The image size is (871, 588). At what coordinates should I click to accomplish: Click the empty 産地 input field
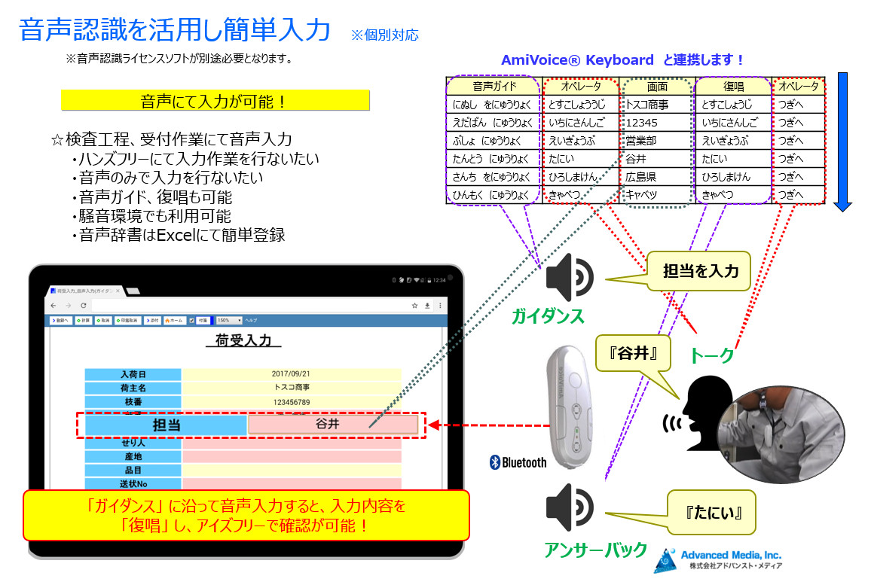pos(291,456)
